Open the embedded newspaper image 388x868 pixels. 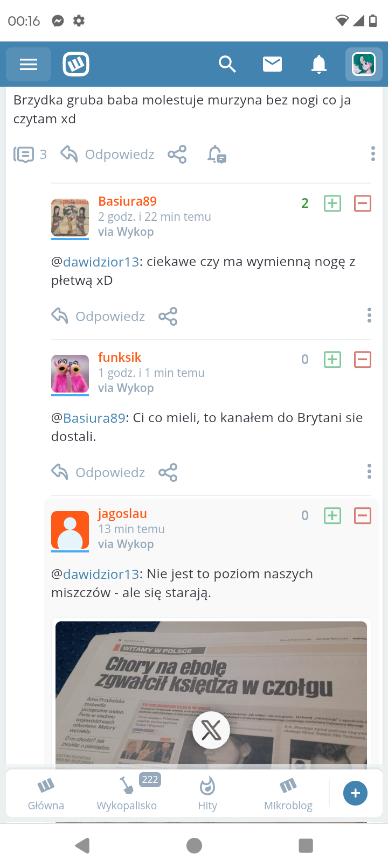pos(211,694)
